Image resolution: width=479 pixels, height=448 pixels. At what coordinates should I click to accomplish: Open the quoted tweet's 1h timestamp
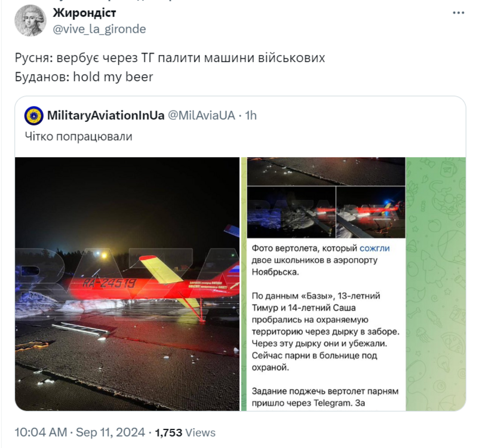click(251, 115)
